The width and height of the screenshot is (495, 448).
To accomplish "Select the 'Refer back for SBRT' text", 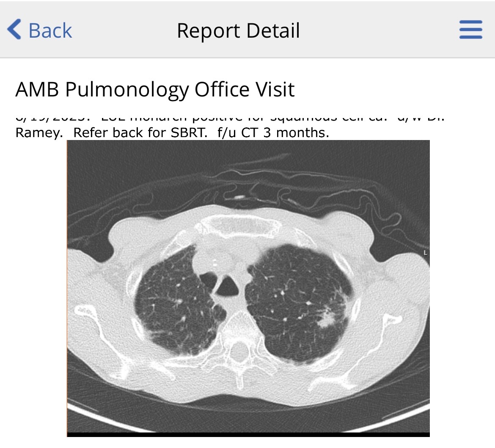I will (x=140, y=132).
